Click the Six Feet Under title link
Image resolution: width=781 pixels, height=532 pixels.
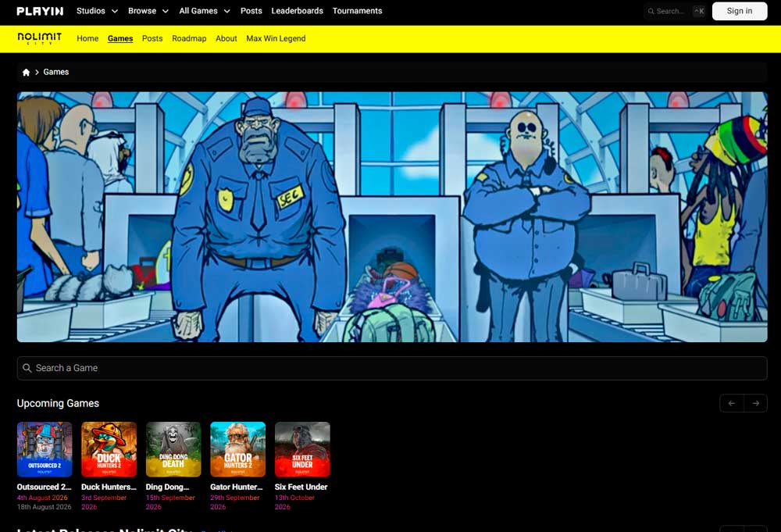coord(301,487)
